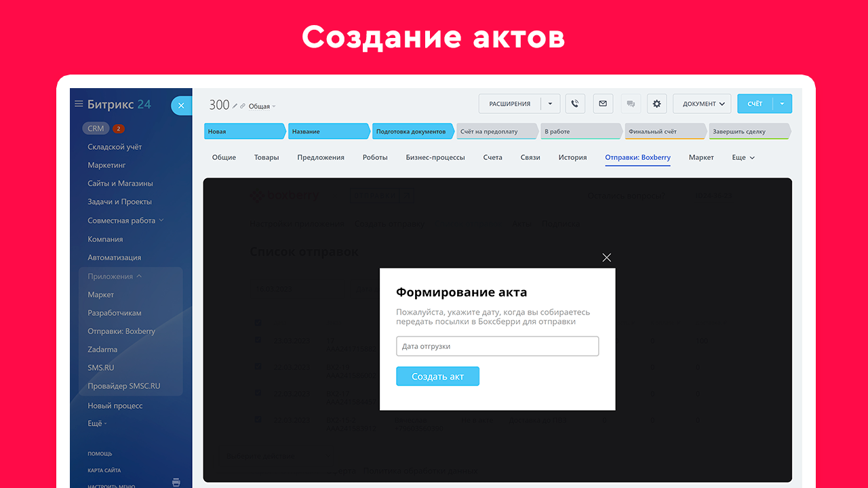The image size is (868, 488).
Task: Open Новый процесс in the sidebar
Action: click(115, 406)
